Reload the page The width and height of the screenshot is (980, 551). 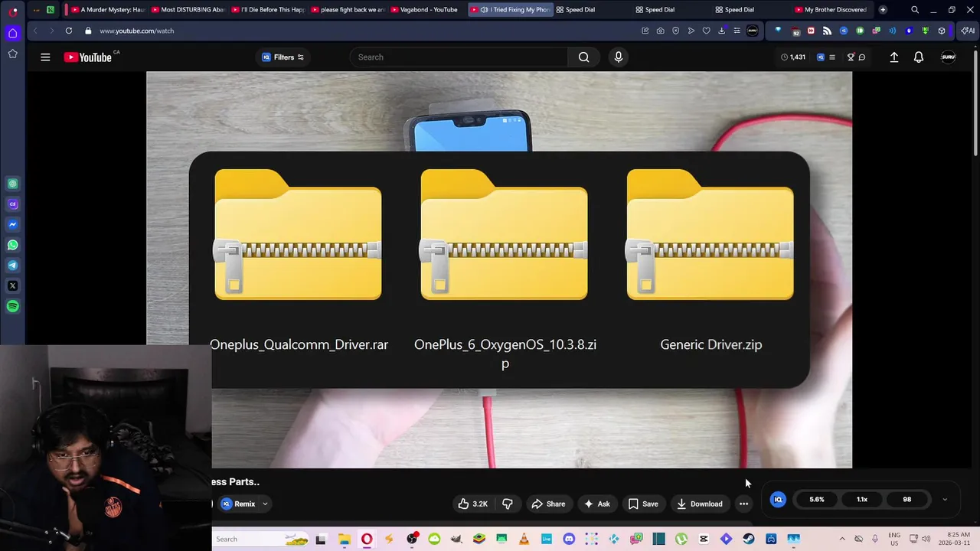(69, 31)
